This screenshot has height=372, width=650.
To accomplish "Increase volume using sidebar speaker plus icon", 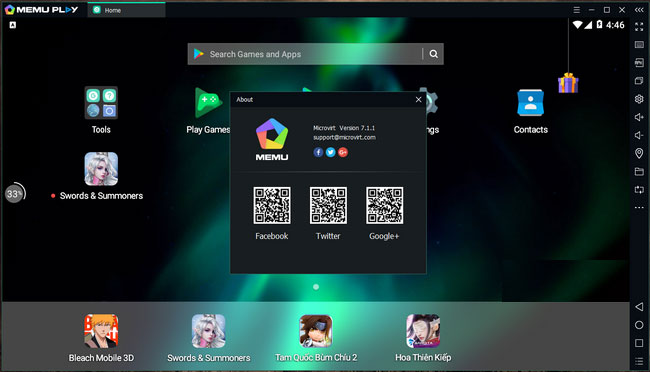I will (639, 117).
